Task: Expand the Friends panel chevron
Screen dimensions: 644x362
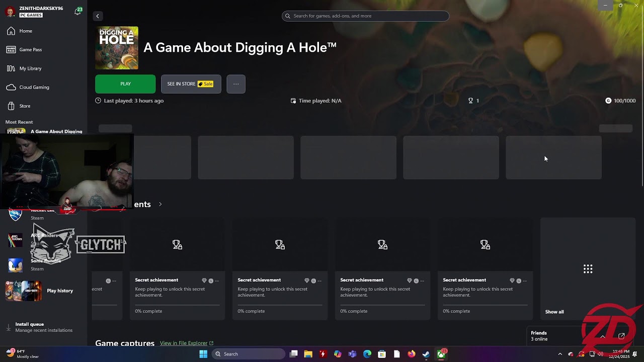Action: pos(602,336)
